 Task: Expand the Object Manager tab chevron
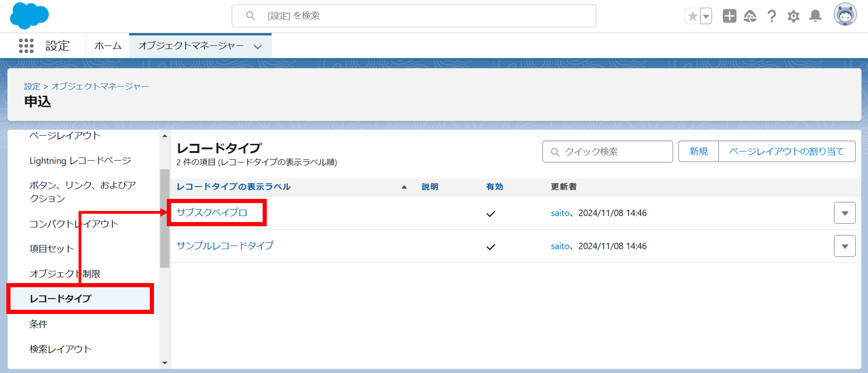click(258, 47)
